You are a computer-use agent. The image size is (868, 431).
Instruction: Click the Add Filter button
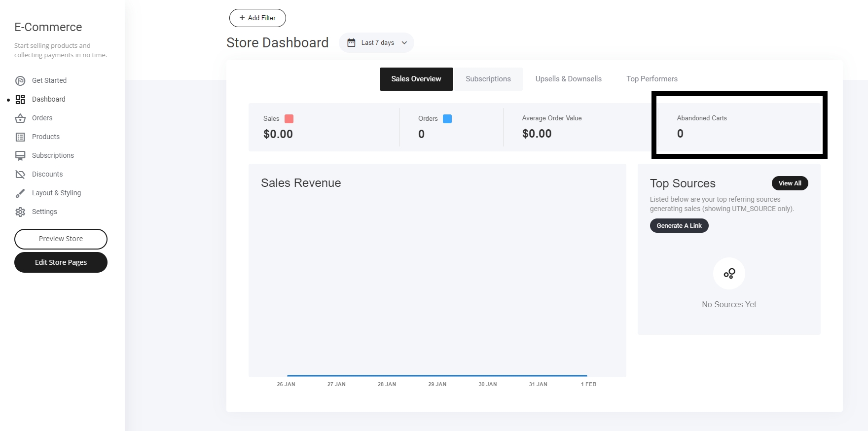tap(257, 18)
